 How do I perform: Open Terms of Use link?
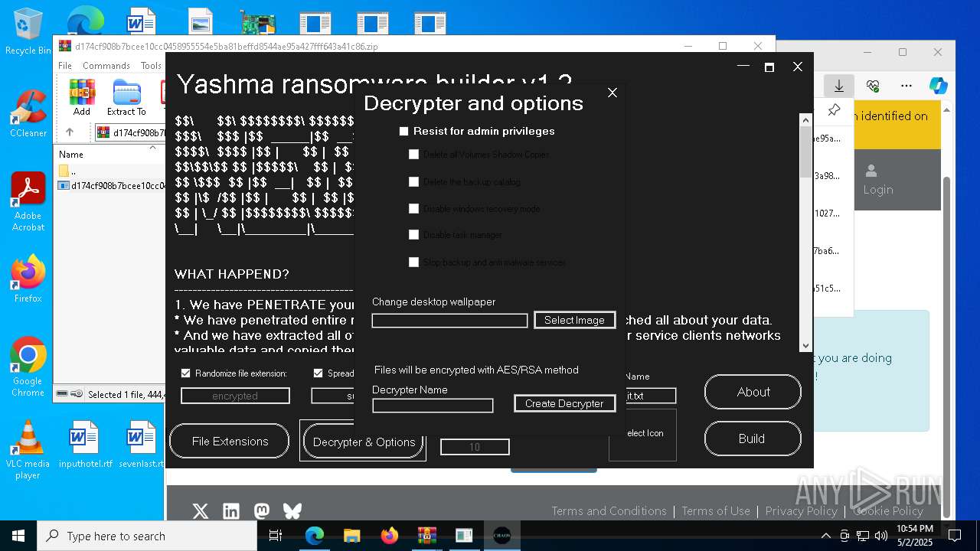point(716,511)
